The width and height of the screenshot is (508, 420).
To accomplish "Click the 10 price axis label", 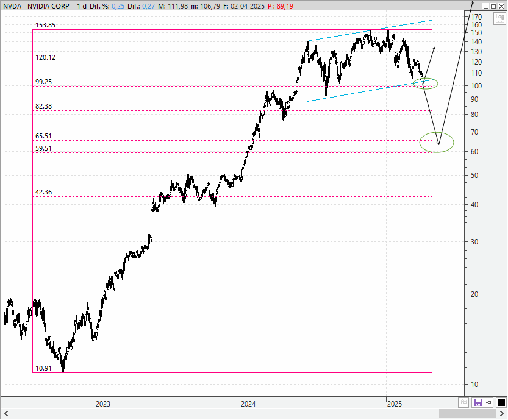I will point(474,385).
